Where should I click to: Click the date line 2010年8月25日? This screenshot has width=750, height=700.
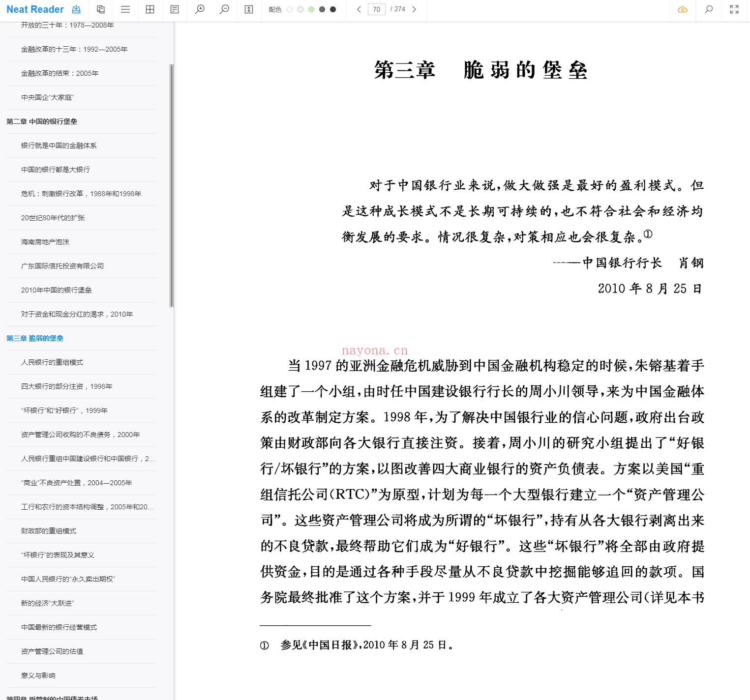pos(651,289)
